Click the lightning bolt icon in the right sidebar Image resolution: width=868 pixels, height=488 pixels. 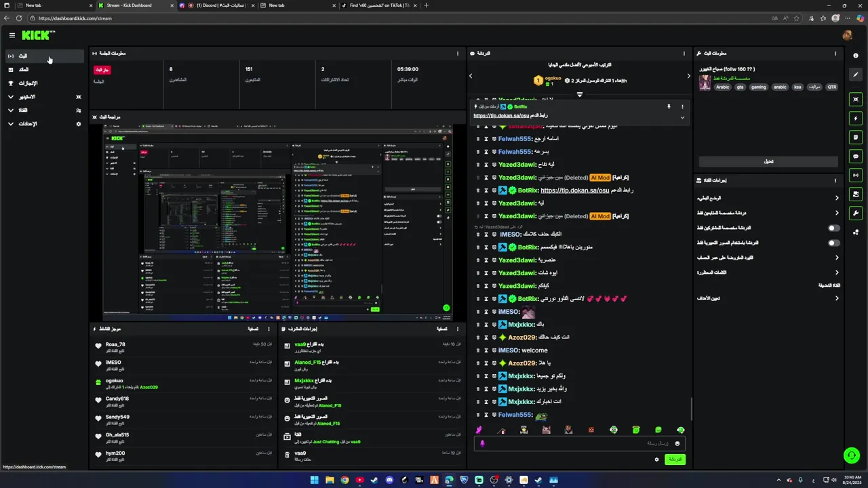(856, 118)
